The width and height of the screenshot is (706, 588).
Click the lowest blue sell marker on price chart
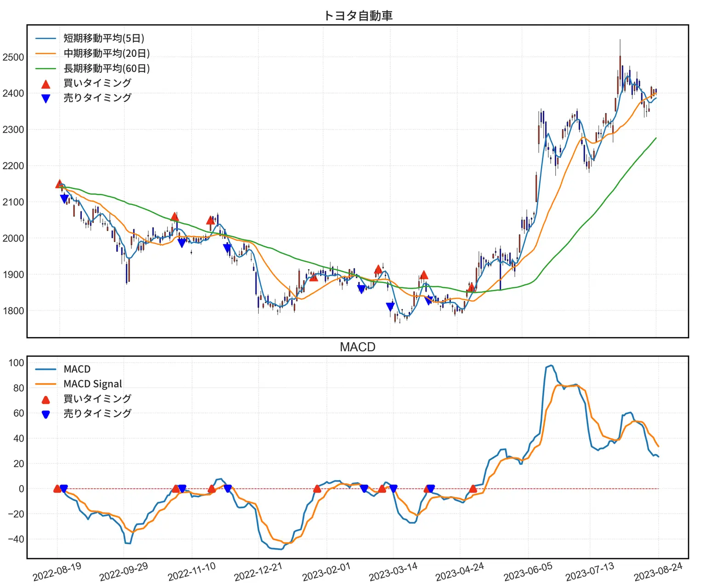(x=390, y=306)
